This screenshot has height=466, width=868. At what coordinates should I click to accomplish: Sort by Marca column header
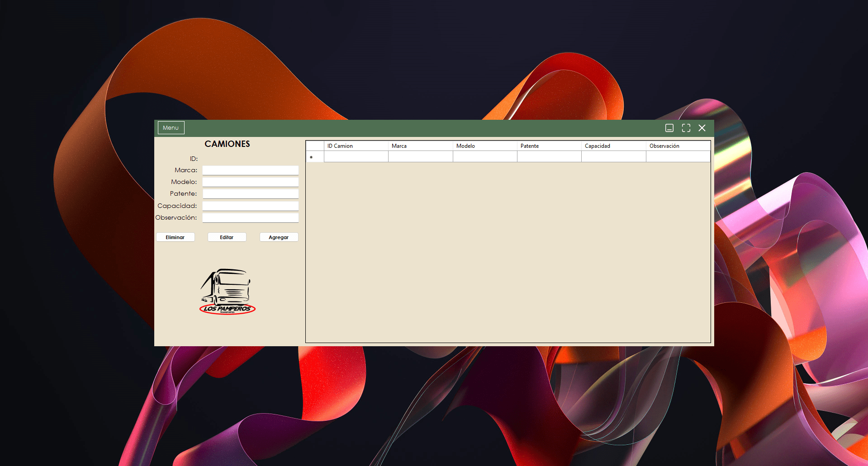pos(420,146)
